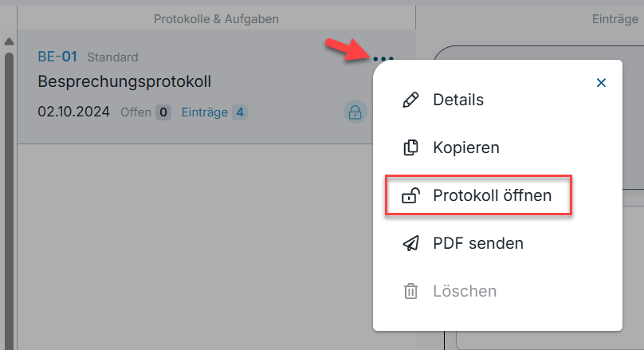
Task: Click the trash can icon beside Löschen
Action: point(410,291)
